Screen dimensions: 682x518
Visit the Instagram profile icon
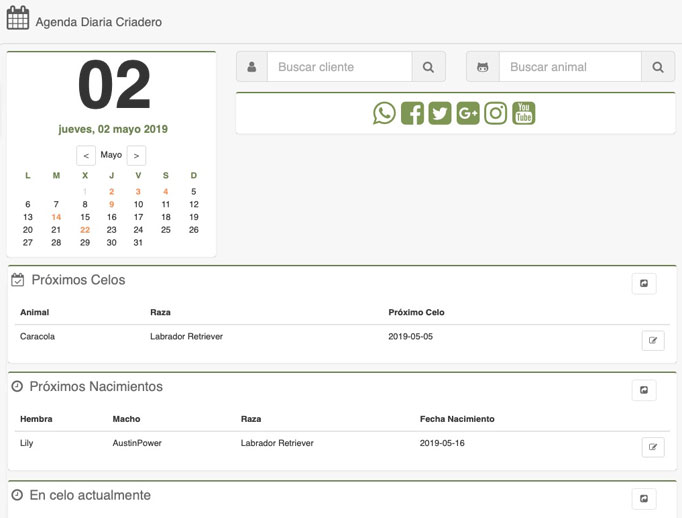(496, 113)
